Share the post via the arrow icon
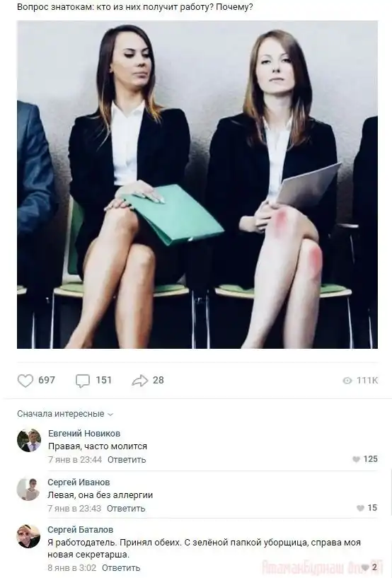 tap(140, 381)
